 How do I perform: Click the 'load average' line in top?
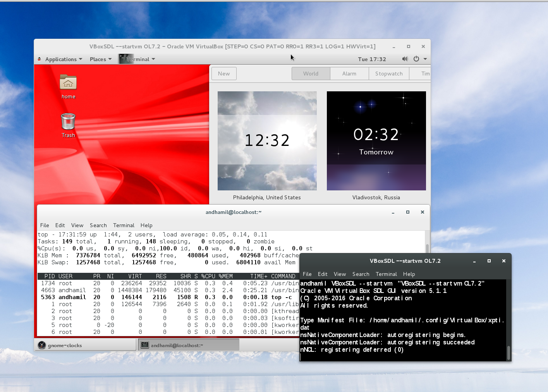click(x=153, y=235)
